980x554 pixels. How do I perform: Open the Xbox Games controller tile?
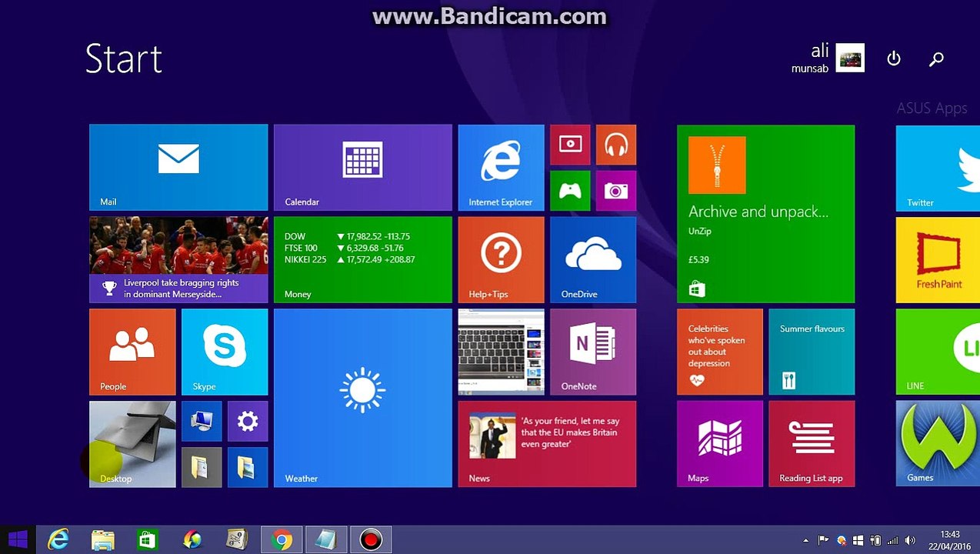coord(570,191)
